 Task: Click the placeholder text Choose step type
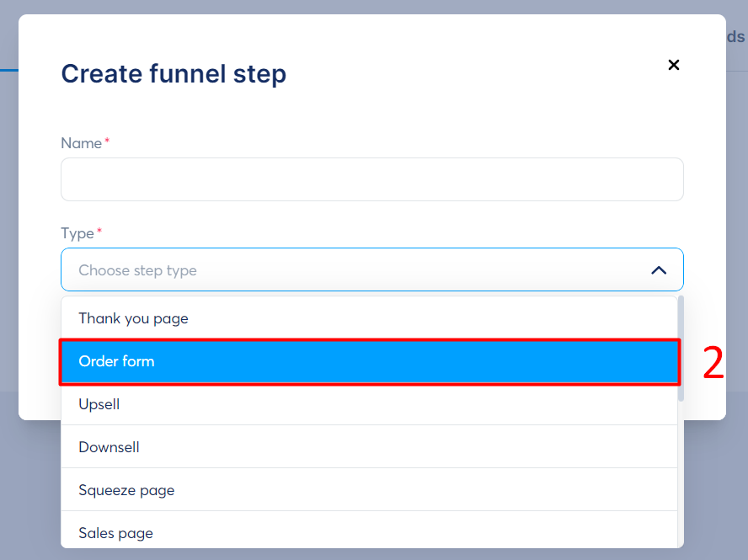[137, 270]
